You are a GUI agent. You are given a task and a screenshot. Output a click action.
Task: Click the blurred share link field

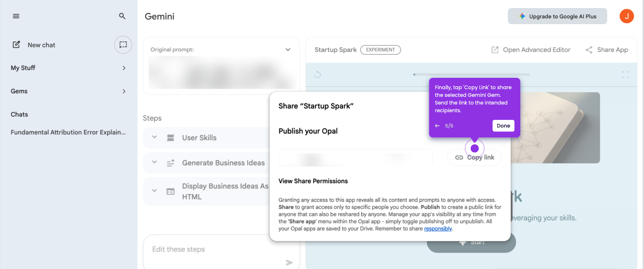click(356, 158)
